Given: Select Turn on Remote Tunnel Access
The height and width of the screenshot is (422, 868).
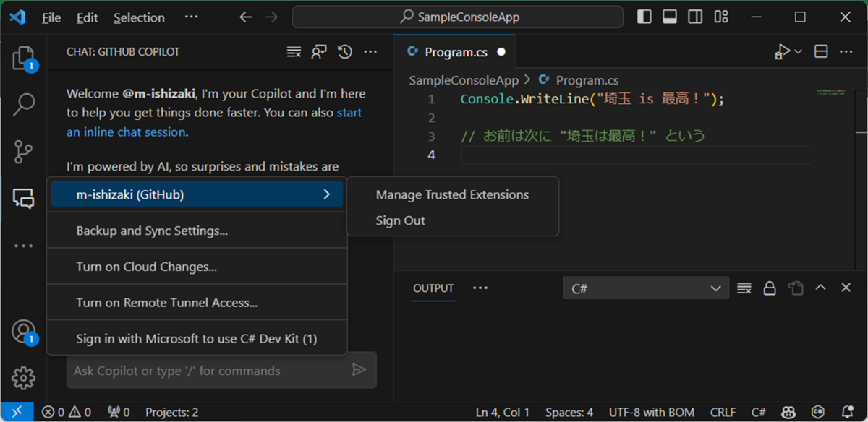Looking at the screenshot, I should point(197,303).
